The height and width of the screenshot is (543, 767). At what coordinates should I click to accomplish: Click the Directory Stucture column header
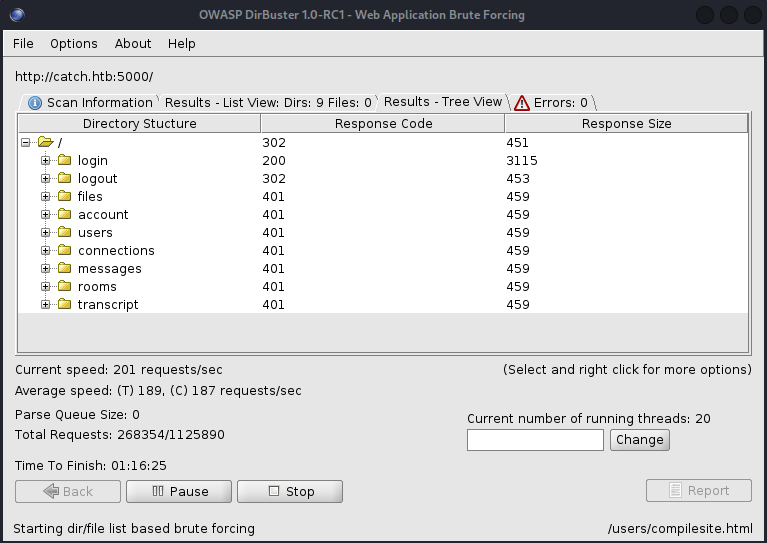click(139, 123)
